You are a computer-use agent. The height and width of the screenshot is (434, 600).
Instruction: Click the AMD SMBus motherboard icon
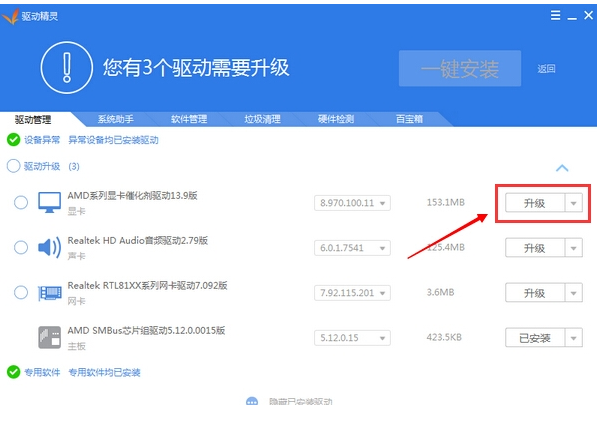[x=49, y=337]
